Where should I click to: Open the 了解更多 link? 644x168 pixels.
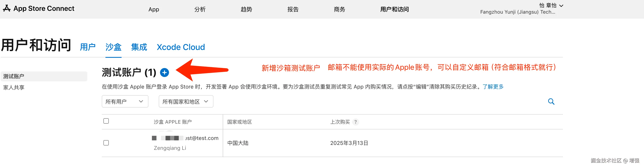pyautogui.click(x=493, y=87)
